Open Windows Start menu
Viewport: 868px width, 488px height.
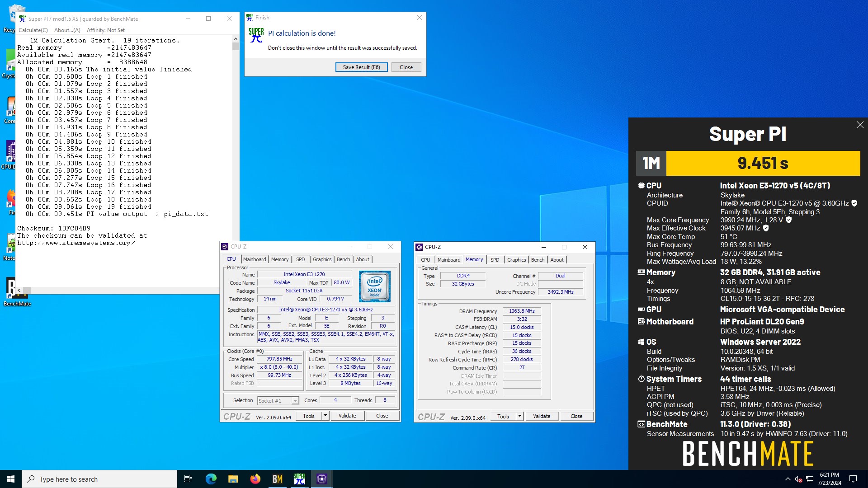pyautogui.click(x=11, y=479)
